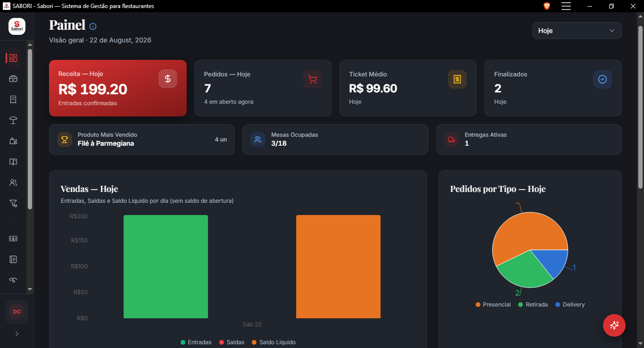Toggle Delivery in pie legend

click(x=570, y=305)
